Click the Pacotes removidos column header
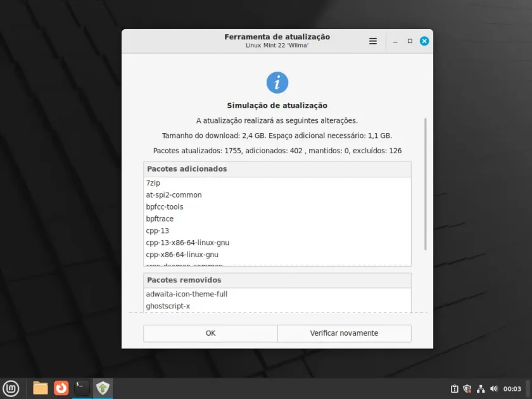The image size is (532, 399). pyautogui.click(x=277, y=280)
